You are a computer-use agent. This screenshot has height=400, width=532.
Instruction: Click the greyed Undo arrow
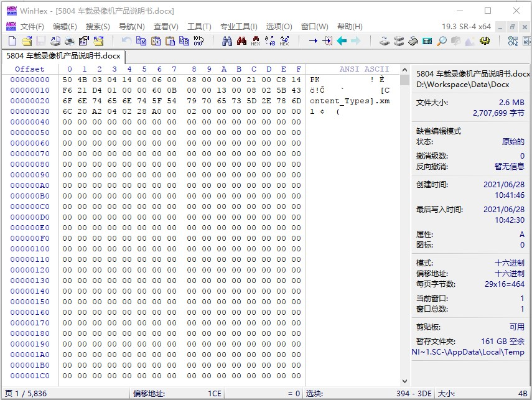tap(126, 41)
